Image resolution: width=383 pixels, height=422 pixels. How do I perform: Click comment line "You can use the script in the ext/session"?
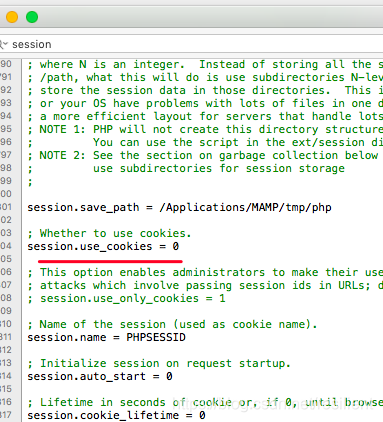pyautogui.click(x=238, y=142)
